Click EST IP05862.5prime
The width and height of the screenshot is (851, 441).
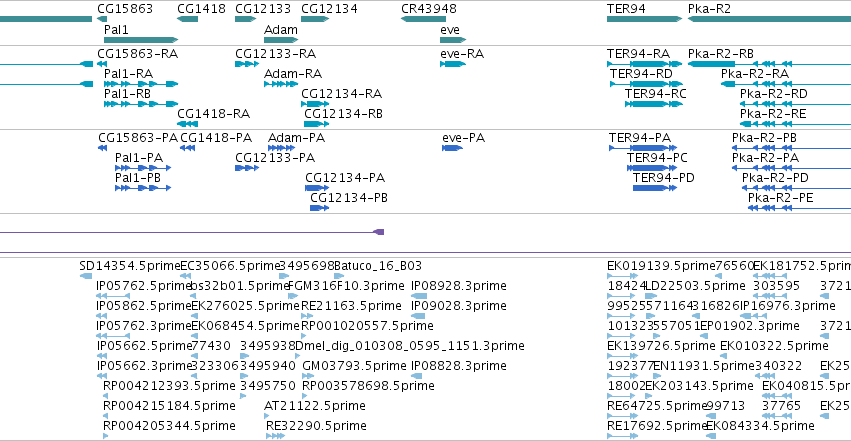tap(144, 306)
